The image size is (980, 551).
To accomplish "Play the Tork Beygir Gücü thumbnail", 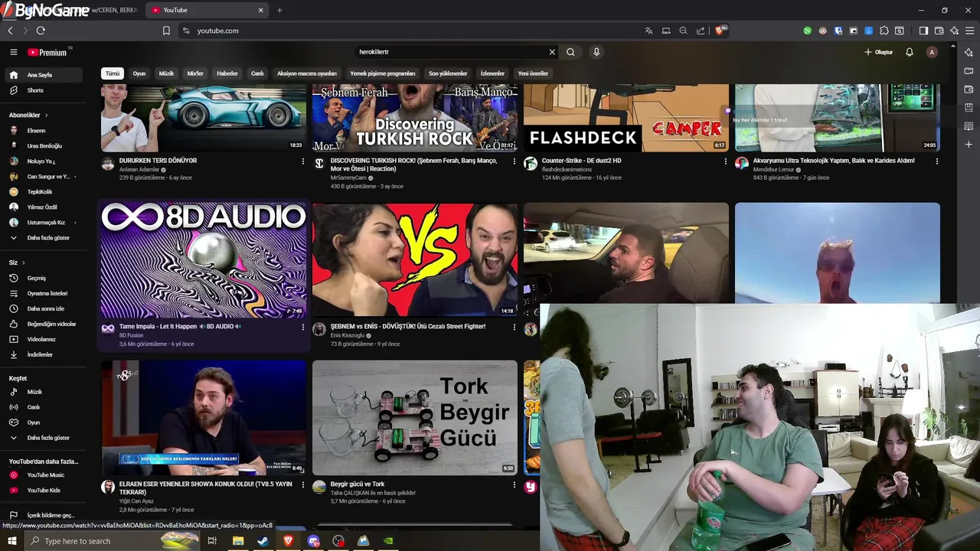I will [415, 418].
